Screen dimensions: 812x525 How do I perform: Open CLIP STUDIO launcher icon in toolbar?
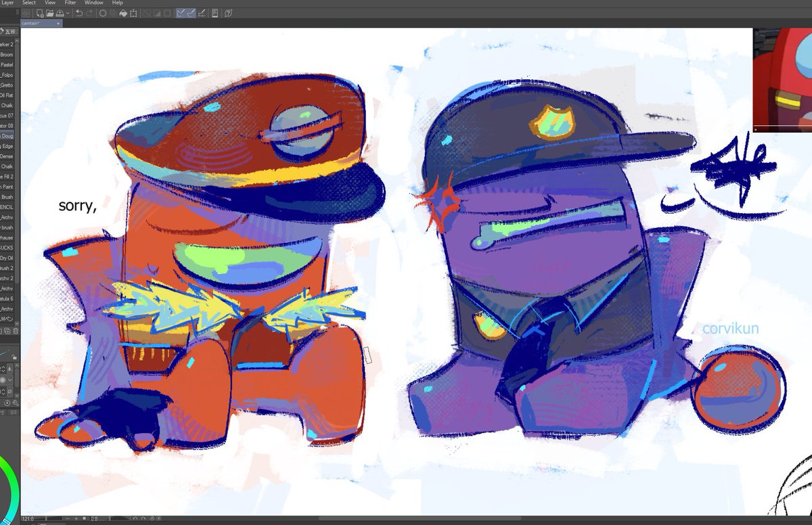[26, 13]
